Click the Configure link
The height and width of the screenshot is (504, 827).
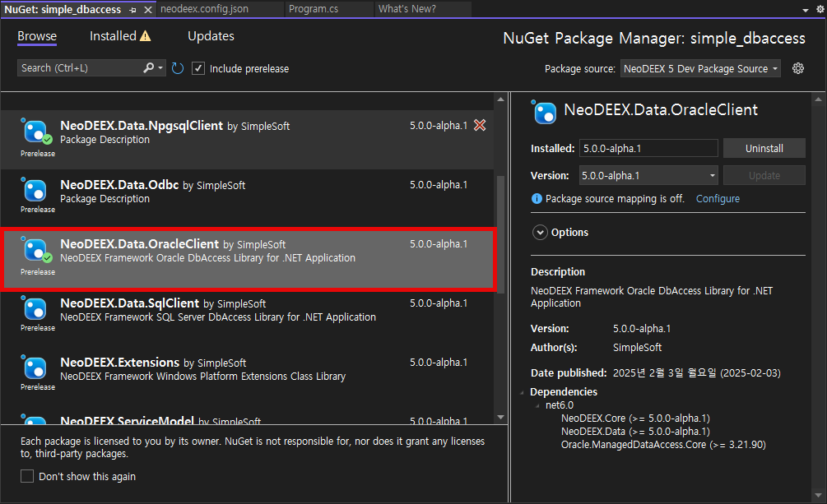pyautogui.click(x=718, y=199)
